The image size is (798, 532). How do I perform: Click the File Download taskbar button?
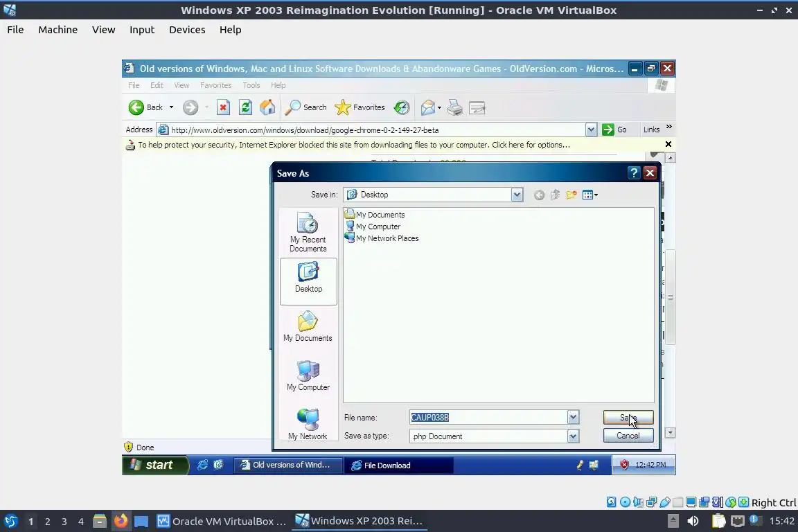click(x=398, y=465)
